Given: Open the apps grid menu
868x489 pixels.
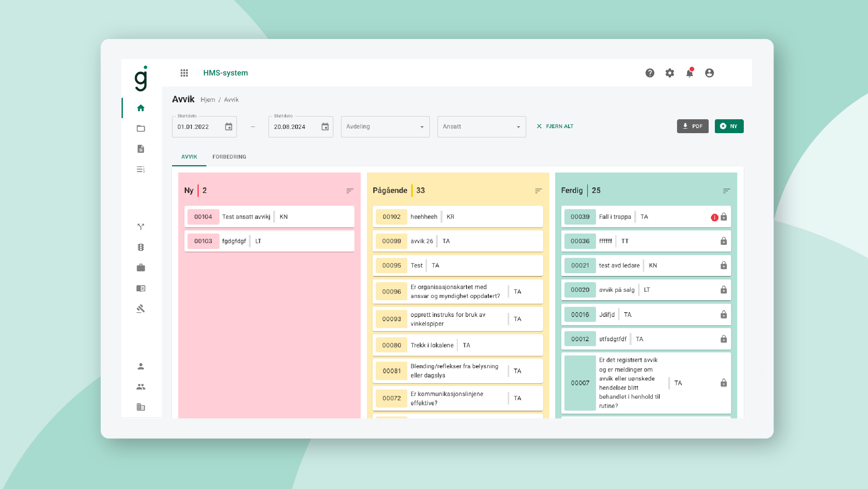Looking at the screenshot, I should coord(184,73).
